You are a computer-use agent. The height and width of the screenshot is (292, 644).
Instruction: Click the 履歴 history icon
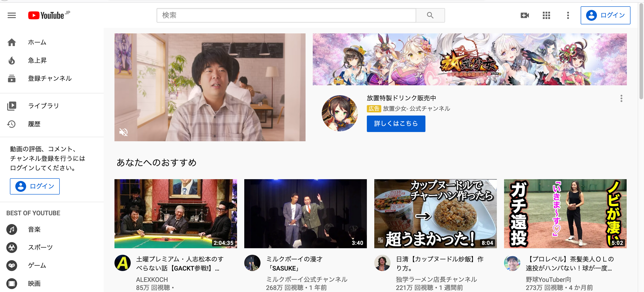click(11, 124)
